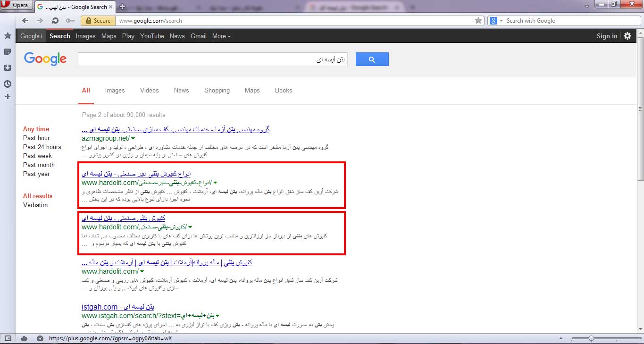Open Maps in the black Google bar

109,36
